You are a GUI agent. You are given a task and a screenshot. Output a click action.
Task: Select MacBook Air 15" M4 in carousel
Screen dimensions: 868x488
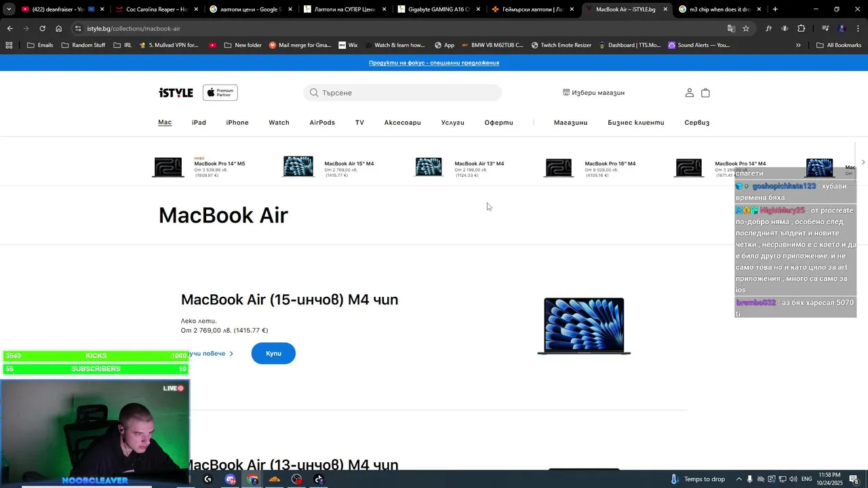pyautogui.click(x=329, y=167)
